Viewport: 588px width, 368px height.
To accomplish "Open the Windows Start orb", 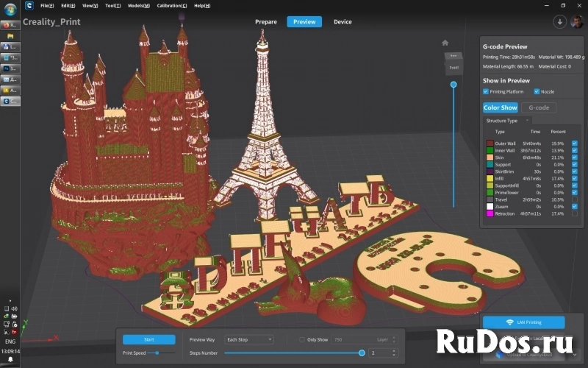I will [10, 10].
